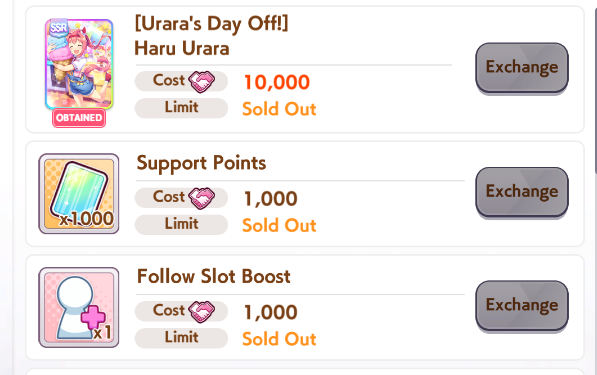The width and height of the screenshot is (597, 375).
Task: Tap the handshake heart icon beside cost 10,000
Action: [x=201, y=81]
